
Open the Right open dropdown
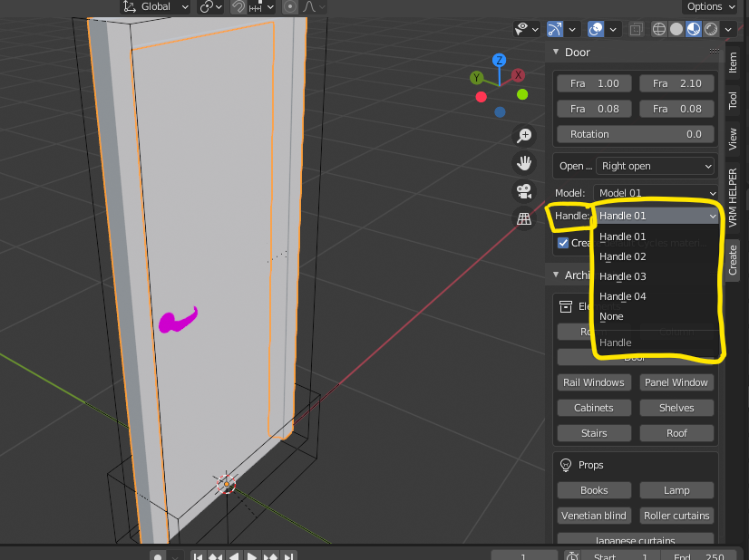(x=656, y=166)
